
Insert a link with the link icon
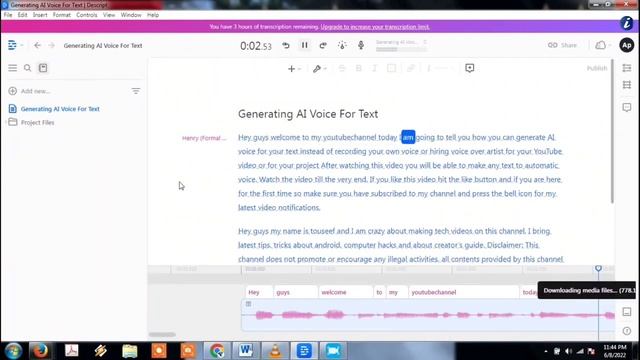(411, 68)
